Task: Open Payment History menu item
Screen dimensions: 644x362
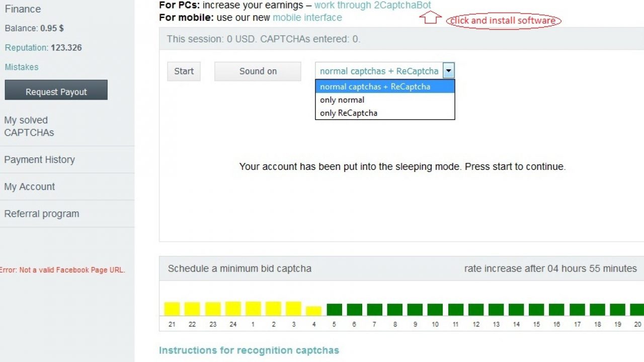Action: (39, 159)
